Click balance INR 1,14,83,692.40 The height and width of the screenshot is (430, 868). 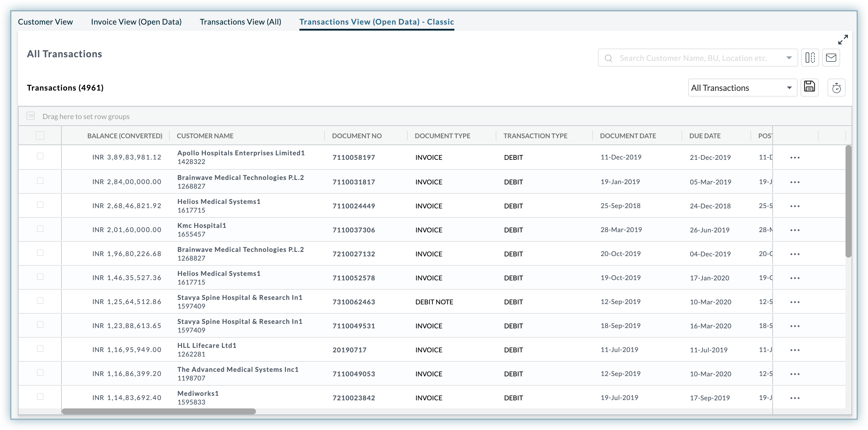(x=127, y=398)
